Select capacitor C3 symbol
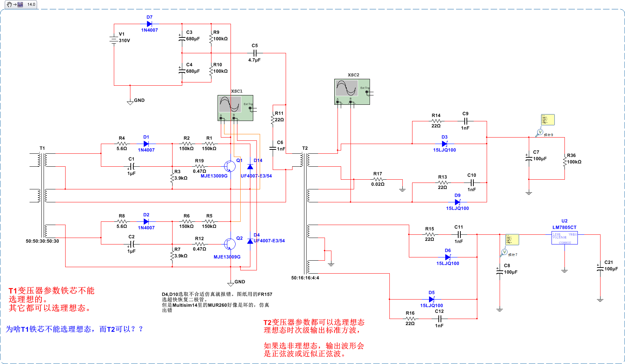Image resolution: width=625 pixels, height=364 pixels. pos(182,37)
